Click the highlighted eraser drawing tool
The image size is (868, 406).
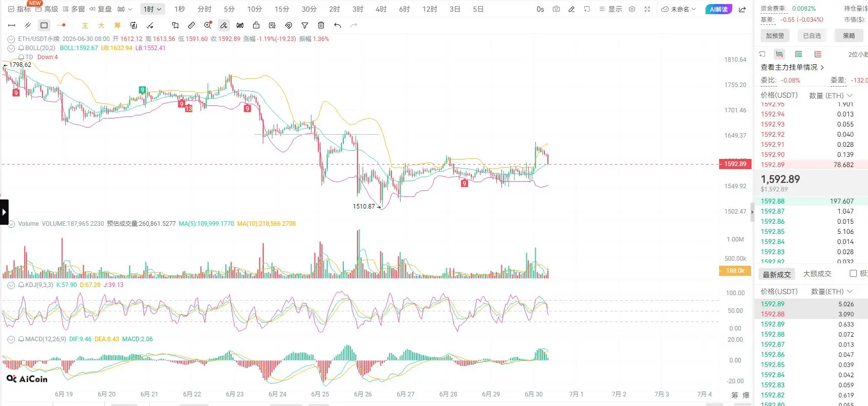coord(224,25)
